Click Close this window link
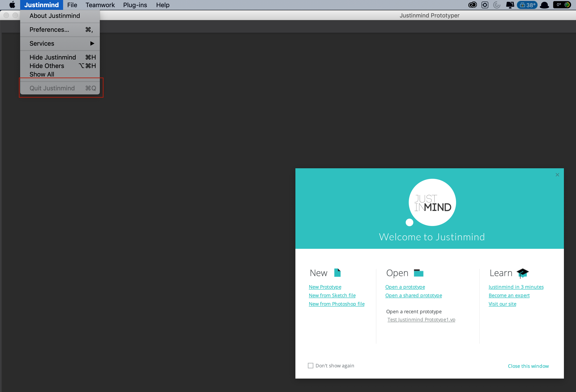The image size is (576, 392). pyautogui.click(x=528, y=366)
